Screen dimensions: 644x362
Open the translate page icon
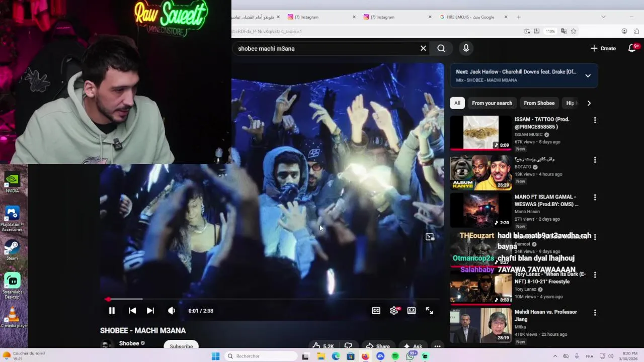pos(563,31)
